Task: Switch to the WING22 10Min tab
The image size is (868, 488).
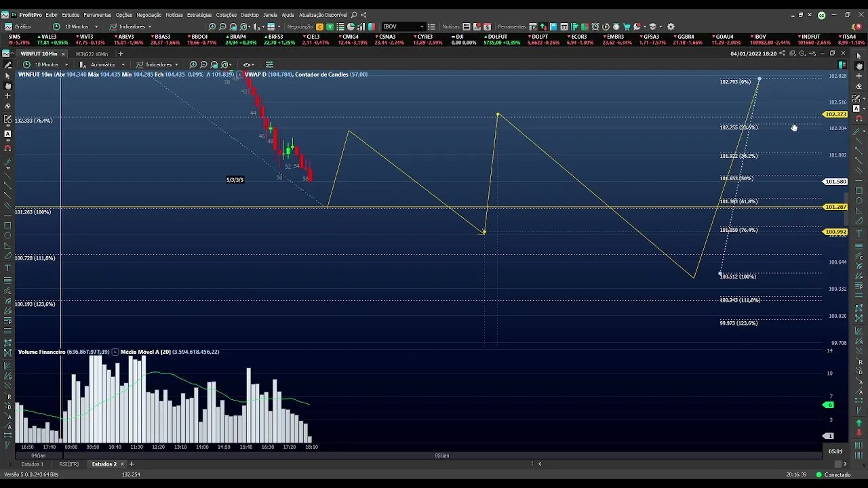Action: click(92, 54)
